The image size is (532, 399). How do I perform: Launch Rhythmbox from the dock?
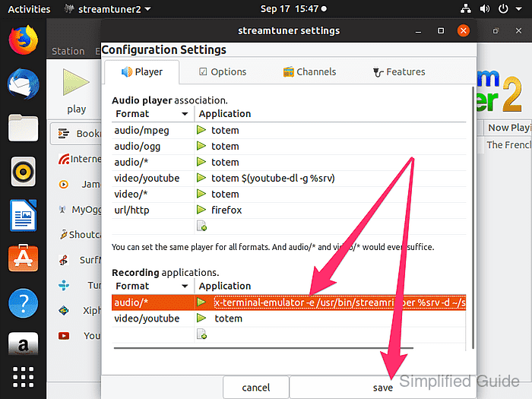23,172
